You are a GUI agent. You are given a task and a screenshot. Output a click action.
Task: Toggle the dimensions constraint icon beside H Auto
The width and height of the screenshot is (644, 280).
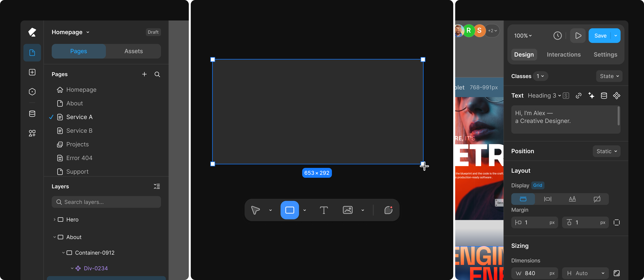[x=617, y=273]
